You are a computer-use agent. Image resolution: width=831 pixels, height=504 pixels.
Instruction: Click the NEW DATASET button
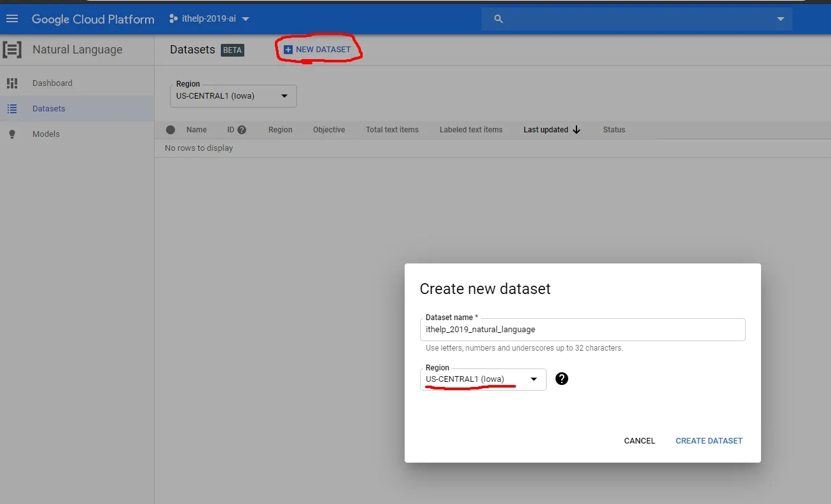[x=318, y=49]
